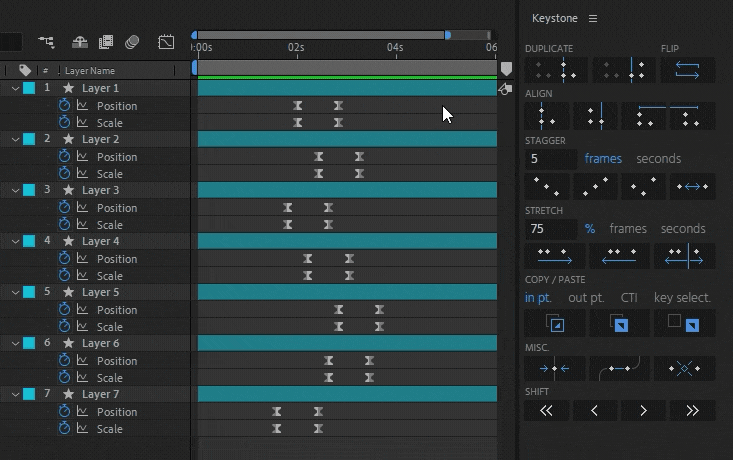Click the Stagger frames value field
Screen dimensions: 733x460
550,158
